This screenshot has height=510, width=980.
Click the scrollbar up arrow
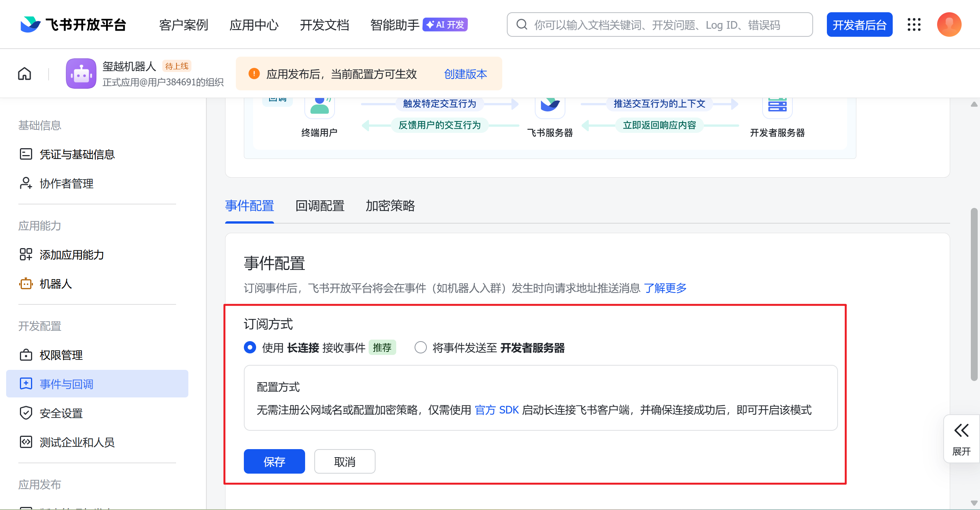pyautogui.click(x=974, y=104)
